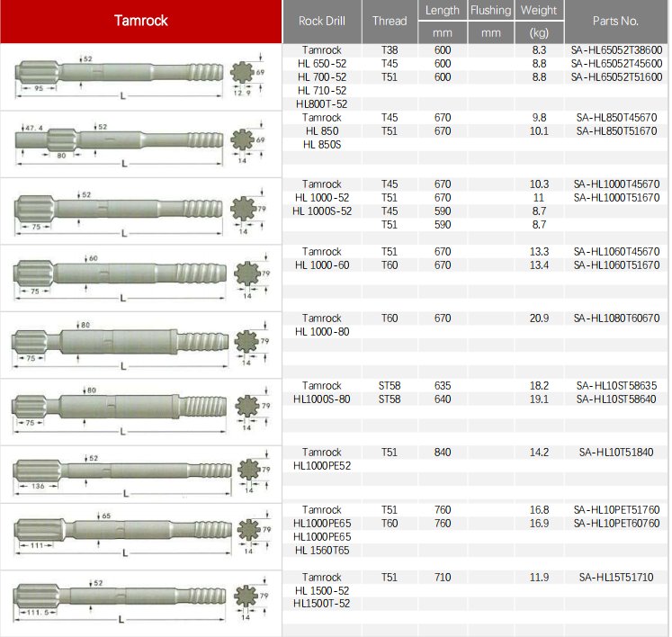Select the 11.9 weight value
The height and width of the screenshot is (637, 672).
[x=539, y=578]
